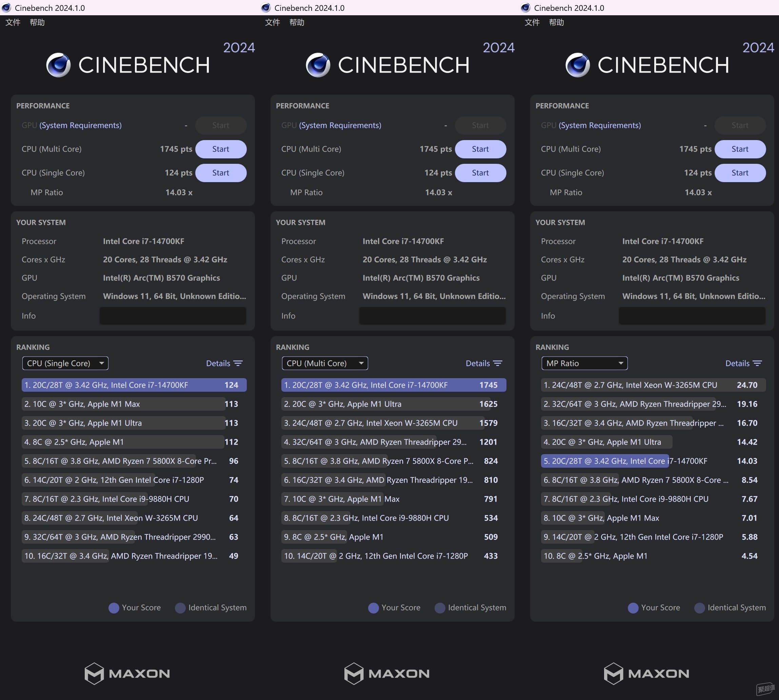Select single-core row i7-1280P 74

[134, 480]
